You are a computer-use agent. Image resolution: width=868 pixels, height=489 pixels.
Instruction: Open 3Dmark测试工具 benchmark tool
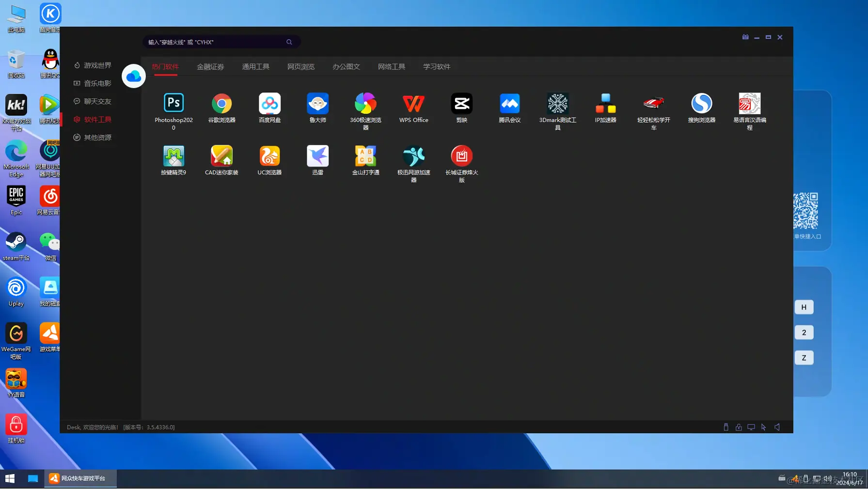557,103
